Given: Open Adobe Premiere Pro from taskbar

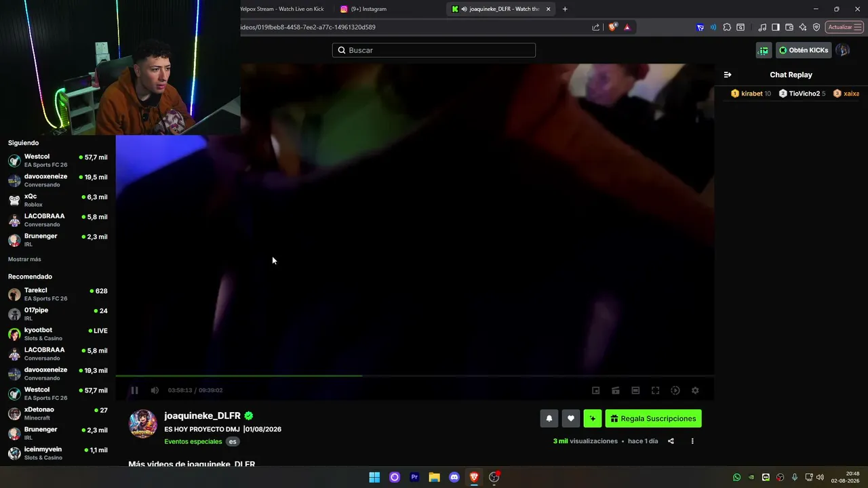Looking at the screenshot, I should coord(414,477).
